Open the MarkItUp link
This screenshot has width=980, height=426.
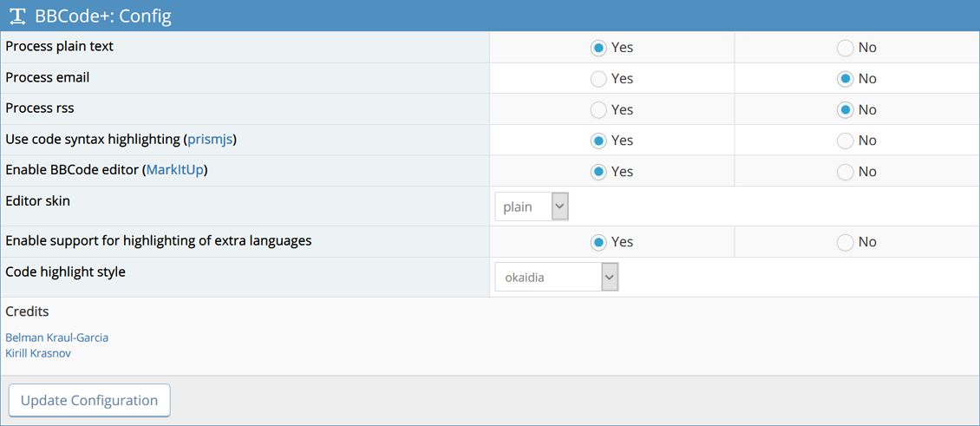(x=174, y=170)
